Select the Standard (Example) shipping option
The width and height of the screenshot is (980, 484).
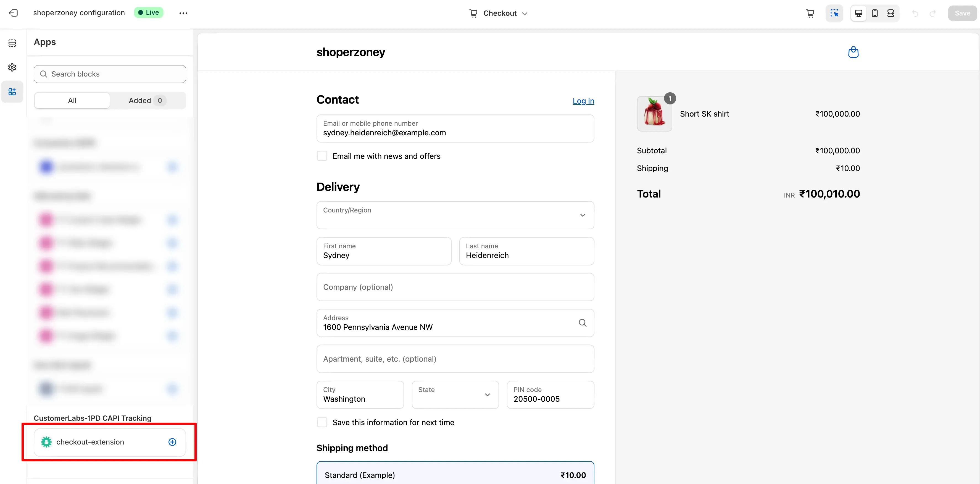(x=455, y=473)
